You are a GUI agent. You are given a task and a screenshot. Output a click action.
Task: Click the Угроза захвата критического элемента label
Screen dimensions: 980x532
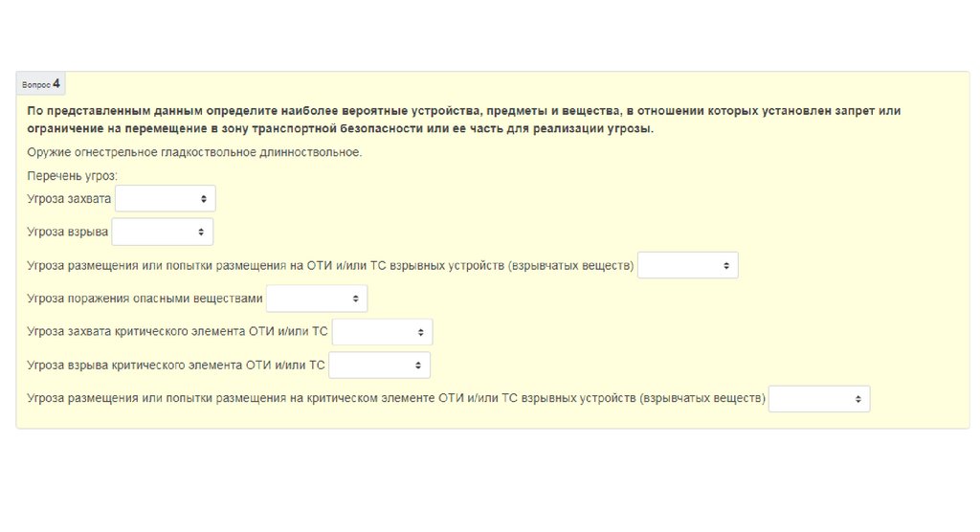(x=177, y=333)
